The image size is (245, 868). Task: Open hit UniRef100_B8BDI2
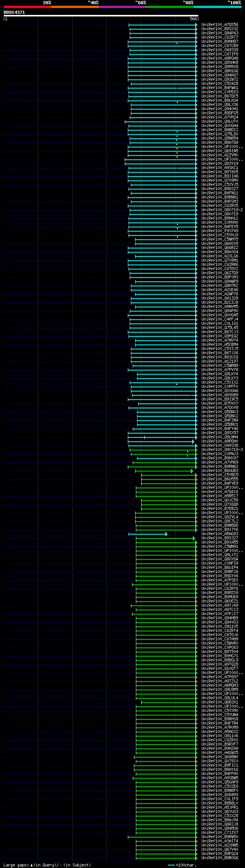[220, 130]
